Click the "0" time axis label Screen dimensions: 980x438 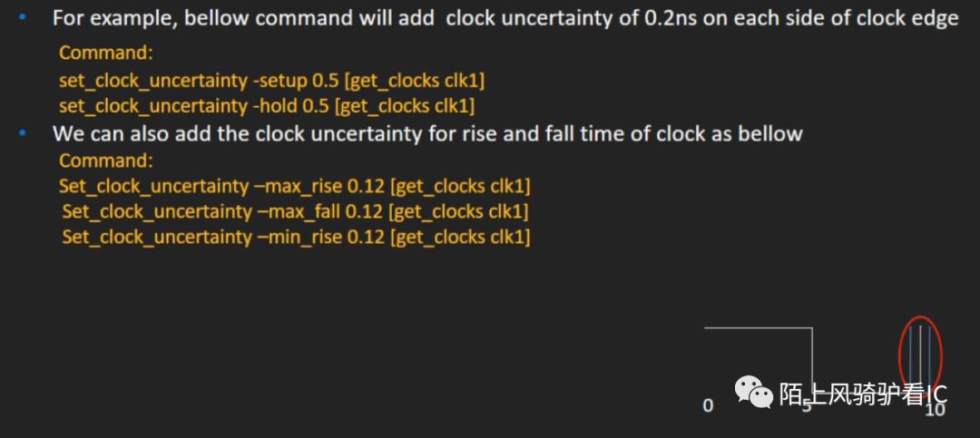(708, 405)
